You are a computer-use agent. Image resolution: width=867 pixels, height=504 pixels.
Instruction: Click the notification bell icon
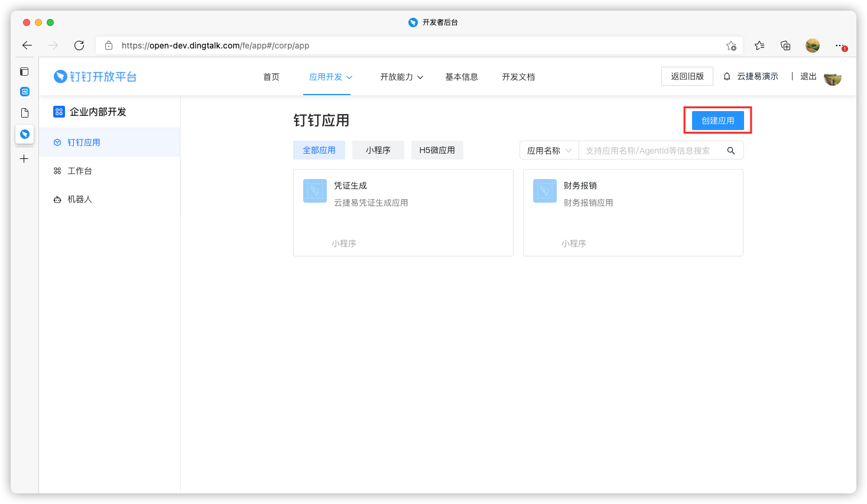point(727,76)
